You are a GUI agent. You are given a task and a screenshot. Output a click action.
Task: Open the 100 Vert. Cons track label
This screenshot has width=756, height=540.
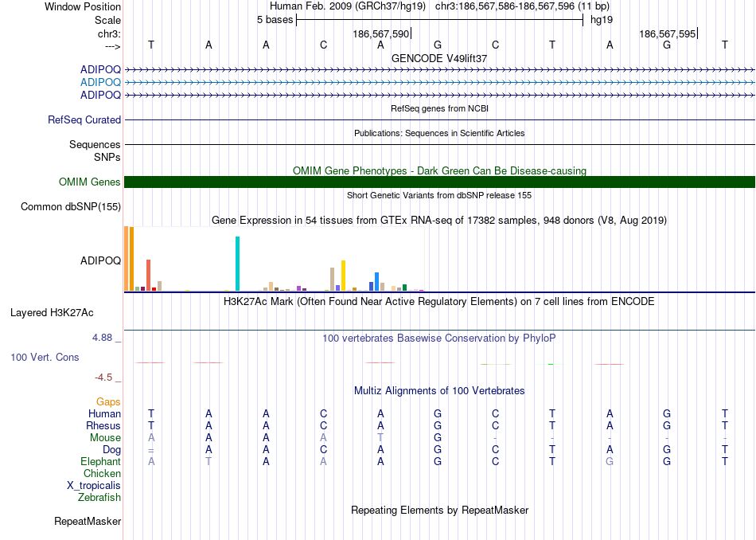(45, 357)
